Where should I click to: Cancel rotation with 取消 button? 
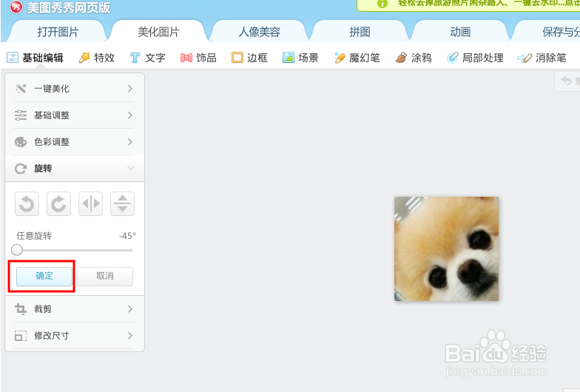click(x=105, y=277)
